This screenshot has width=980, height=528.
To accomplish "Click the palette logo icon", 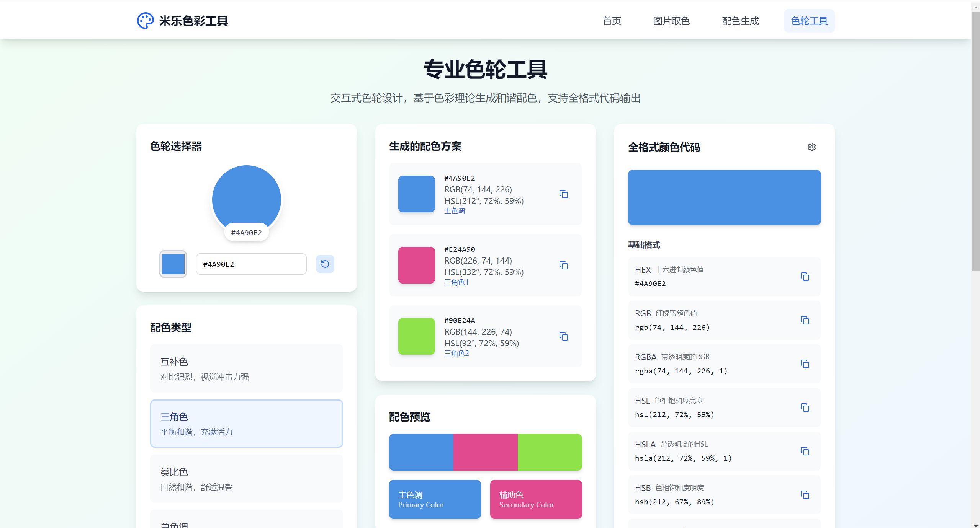I will [145, 21].
